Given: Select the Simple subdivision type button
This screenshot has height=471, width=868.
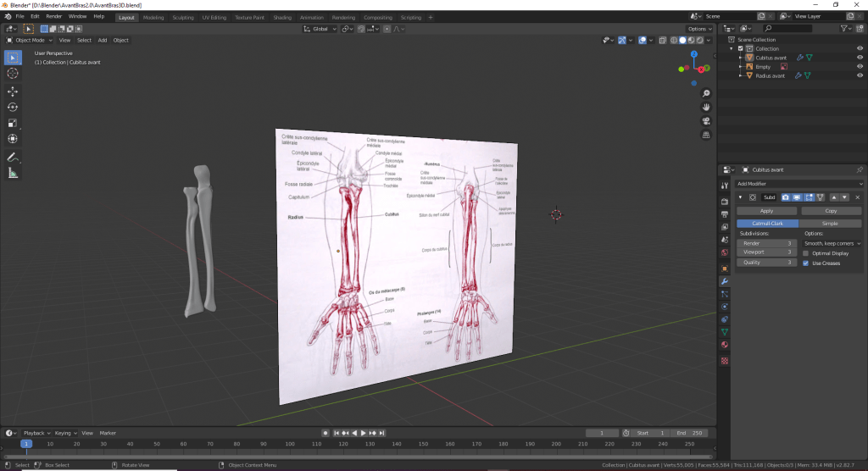Looking at the screenshot, I should (x=830, y=223).
